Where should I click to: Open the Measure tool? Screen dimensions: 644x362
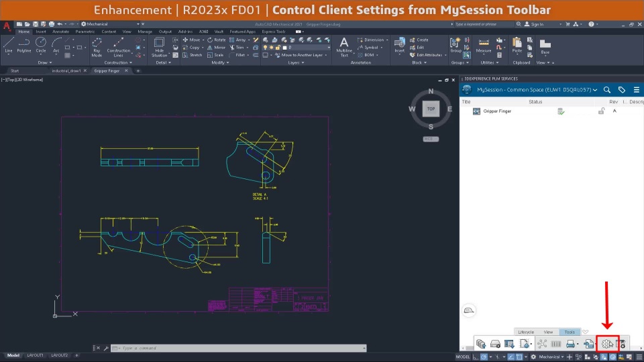(x=484, y=45)
